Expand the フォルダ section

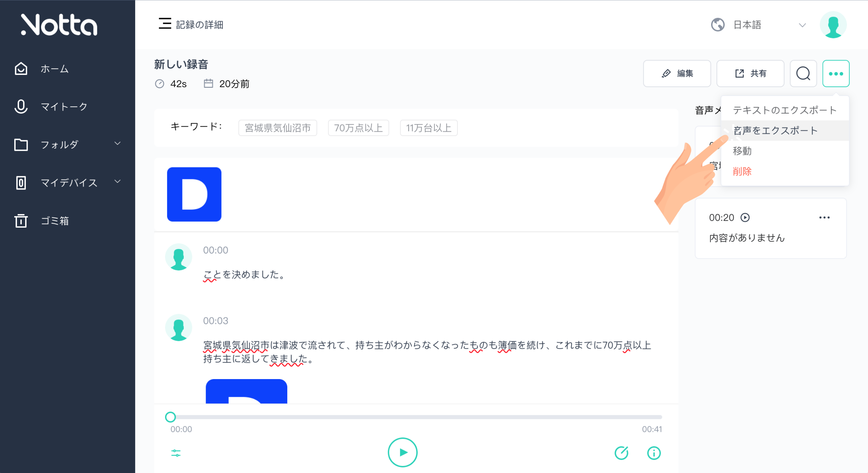pos(117,144)
